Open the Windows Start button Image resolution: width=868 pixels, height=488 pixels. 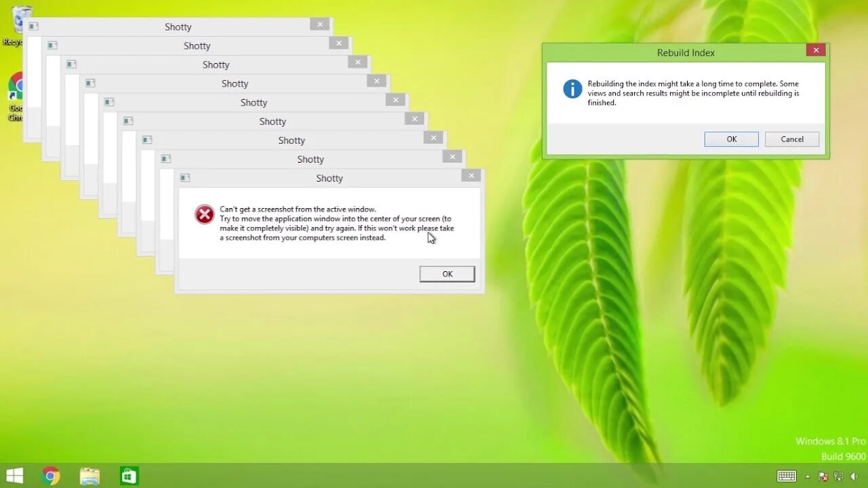point(14,476)
